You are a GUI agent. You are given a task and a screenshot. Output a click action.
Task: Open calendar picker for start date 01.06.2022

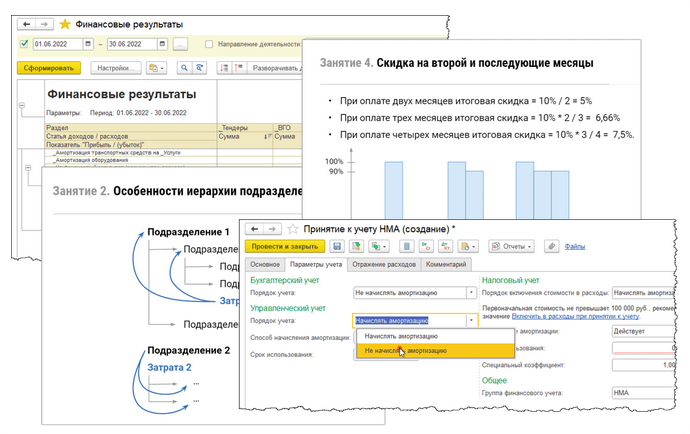click(88, 45)
